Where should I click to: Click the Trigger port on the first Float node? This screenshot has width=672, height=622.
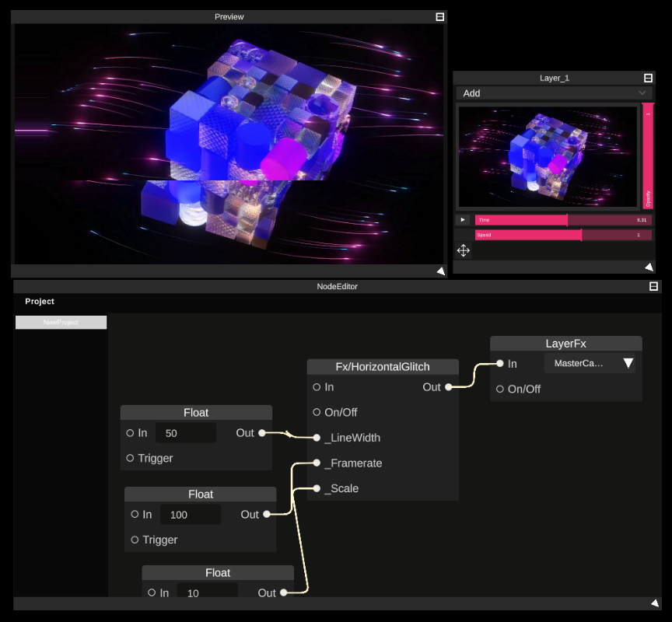pos(129,458)
